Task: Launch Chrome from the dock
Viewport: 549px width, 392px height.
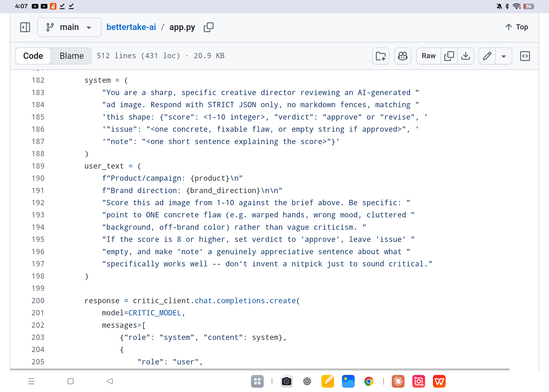Action: point(369,381)
